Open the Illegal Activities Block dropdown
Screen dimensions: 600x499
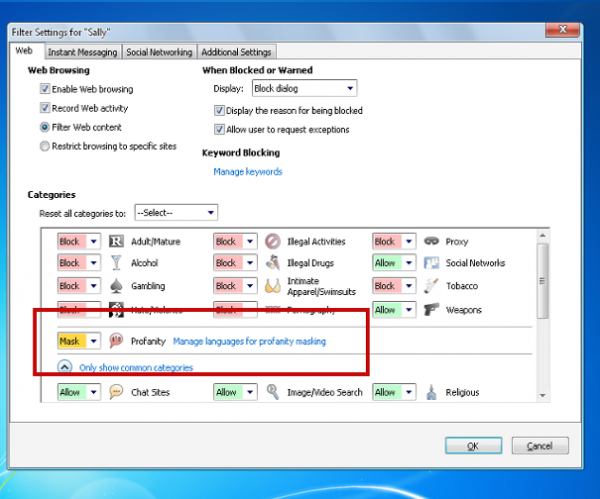tap(235, 241)
